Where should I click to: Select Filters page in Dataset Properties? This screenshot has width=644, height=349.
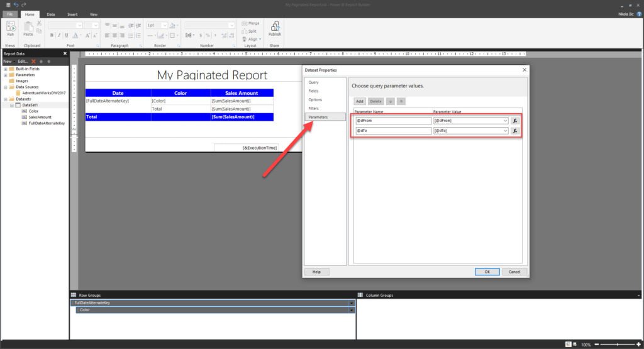point(314,108)
